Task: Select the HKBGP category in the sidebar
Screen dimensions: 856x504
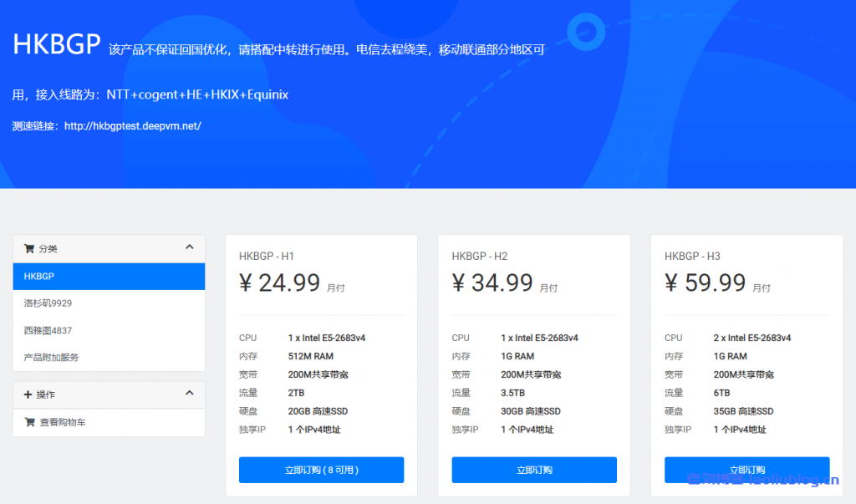Action: (109, 276)
